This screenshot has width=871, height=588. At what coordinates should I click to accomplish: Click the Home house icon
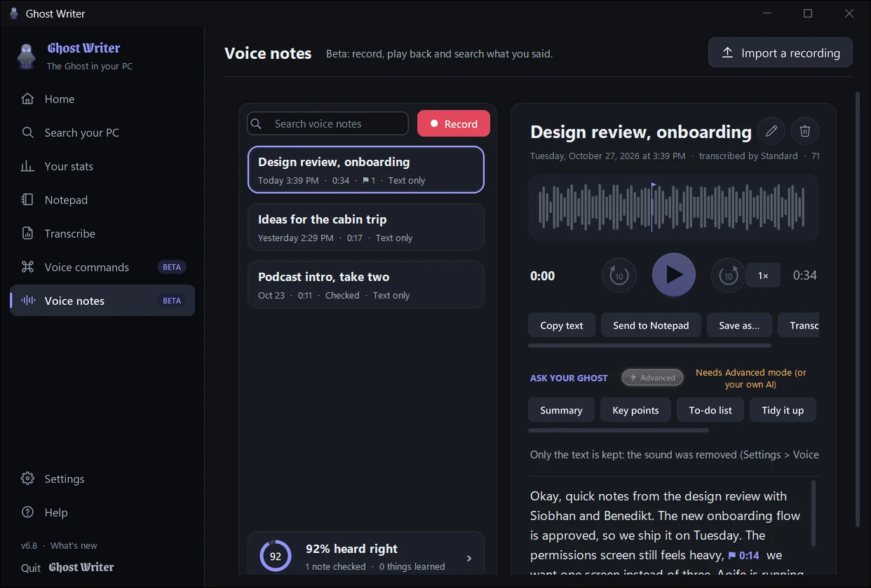(28, 99)
